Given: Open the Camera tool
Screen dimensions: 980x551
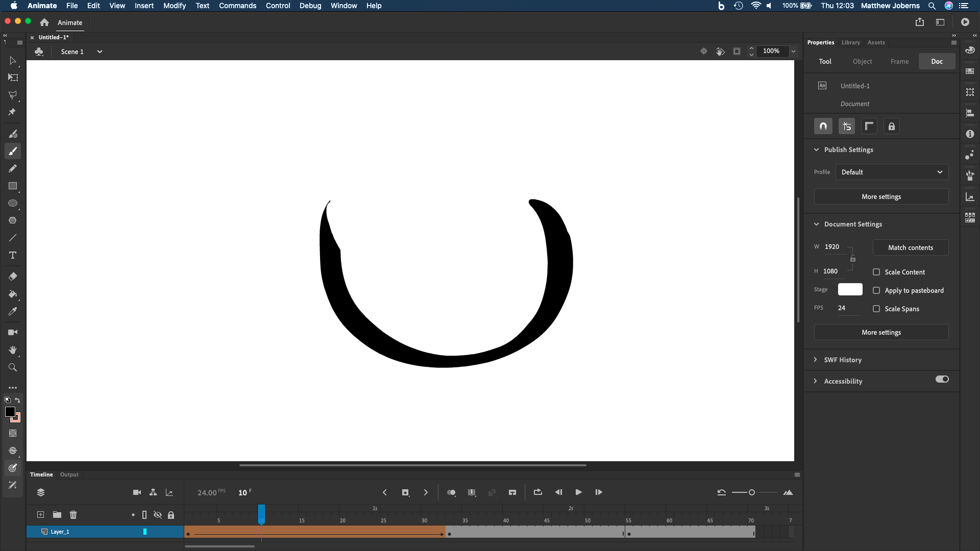Looking at the screenshot, I should 13,332.
